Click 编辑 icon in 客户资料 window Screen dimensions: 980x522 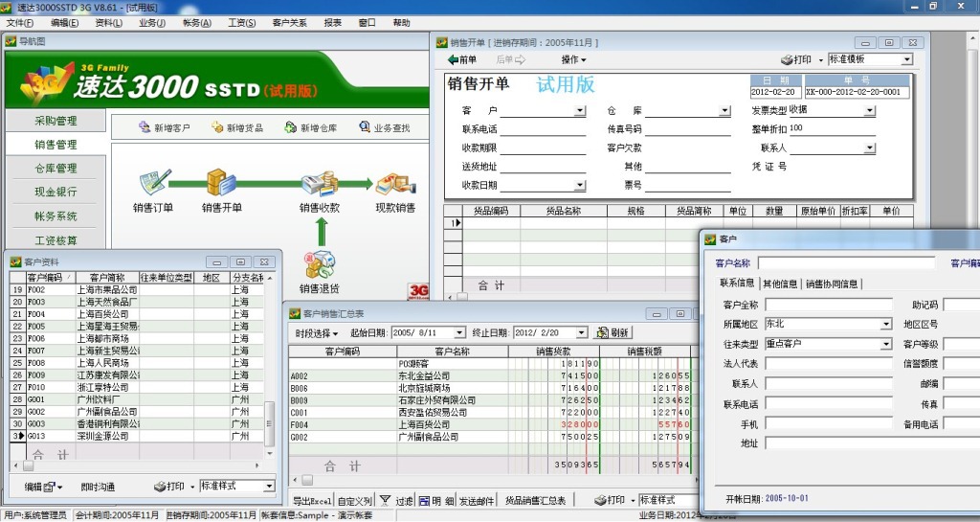point(50,487)
